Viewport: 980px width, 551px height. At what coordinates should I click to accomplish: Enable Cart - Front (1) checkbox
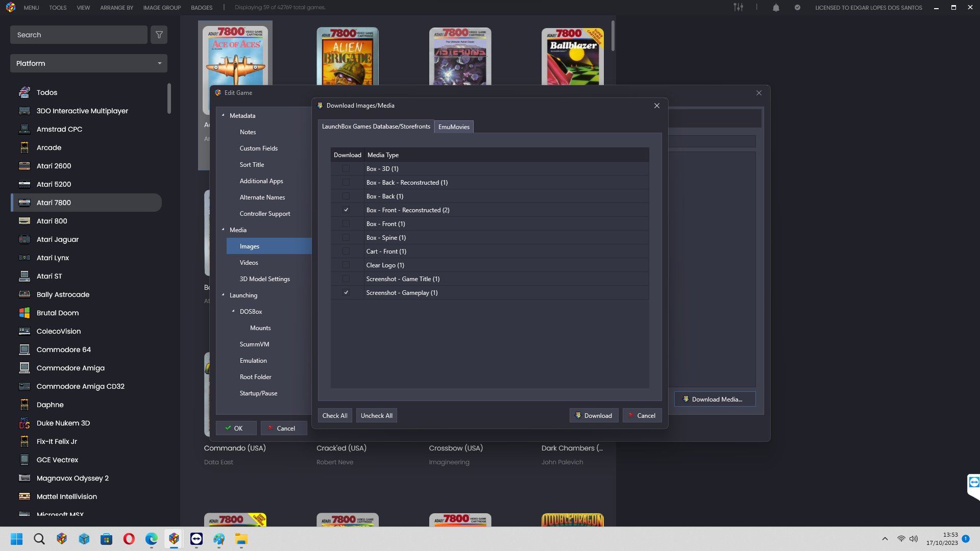[x=346, y=251]
